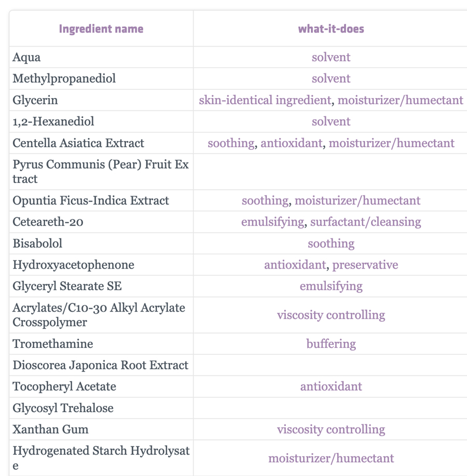Click the Glycerin ingredient link
This screenshot has height=476, width=467.
point(35,100)
